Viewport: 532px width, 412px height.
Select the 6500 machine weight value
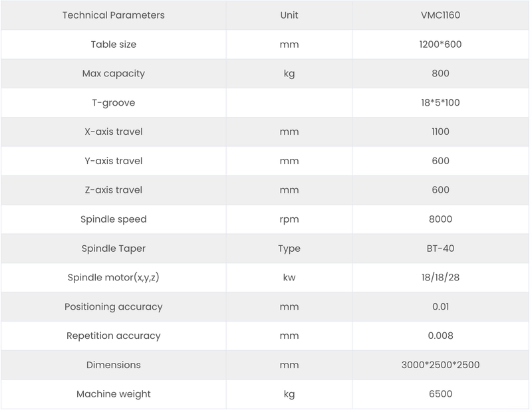(440, 394)
